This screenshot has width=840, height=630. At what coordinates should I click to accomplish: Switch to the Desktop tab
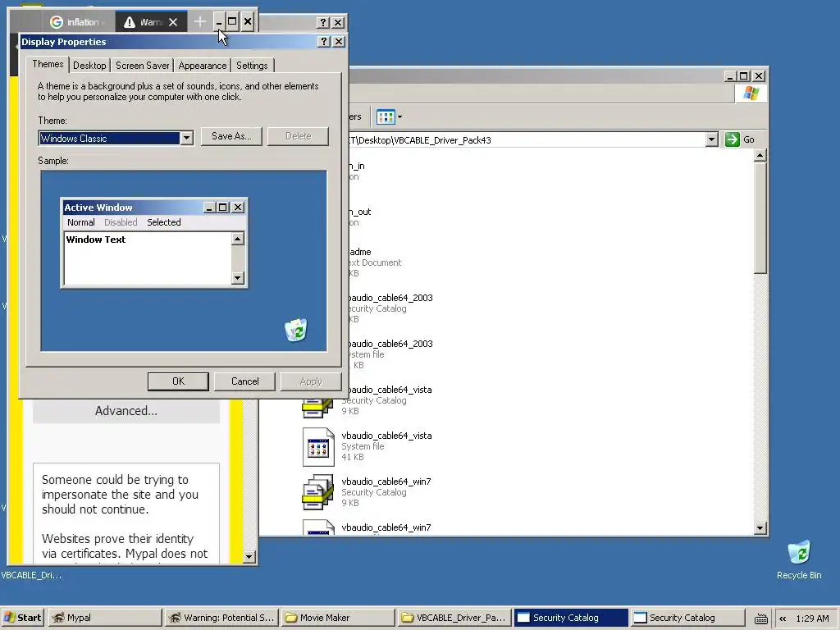click(89, 66)
